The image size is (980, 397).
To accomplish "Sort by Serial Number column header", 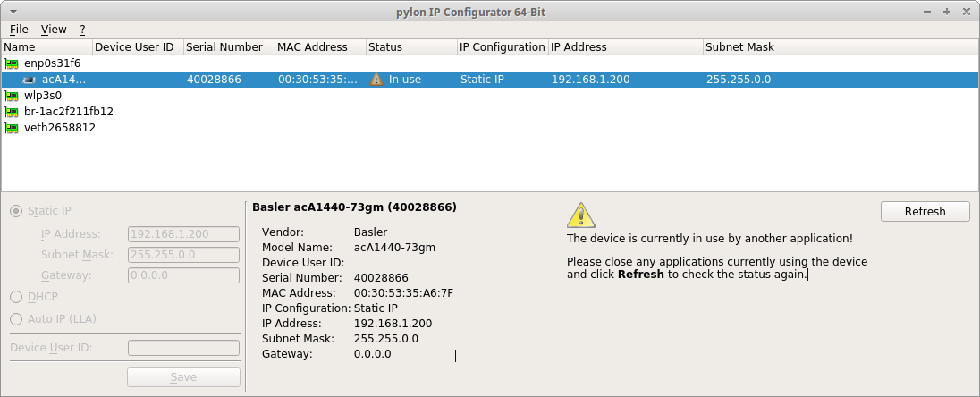I will point(230,46).
